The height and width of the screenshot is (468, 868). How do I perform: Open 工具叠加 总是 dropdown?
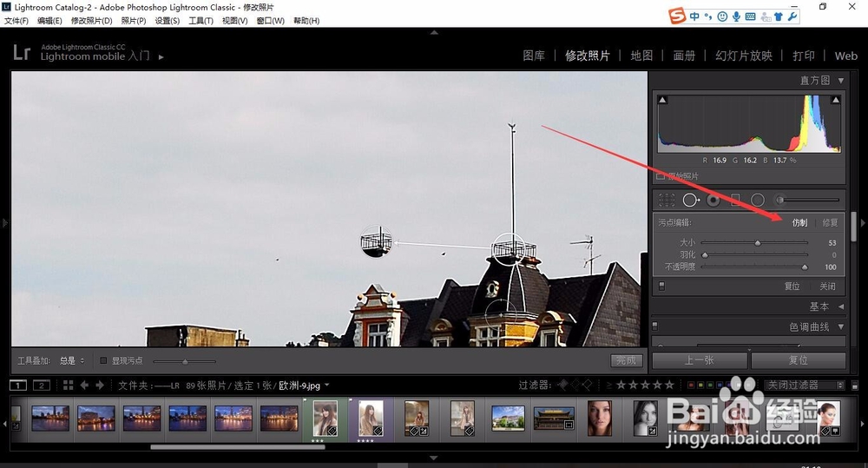tap(72, 360)
